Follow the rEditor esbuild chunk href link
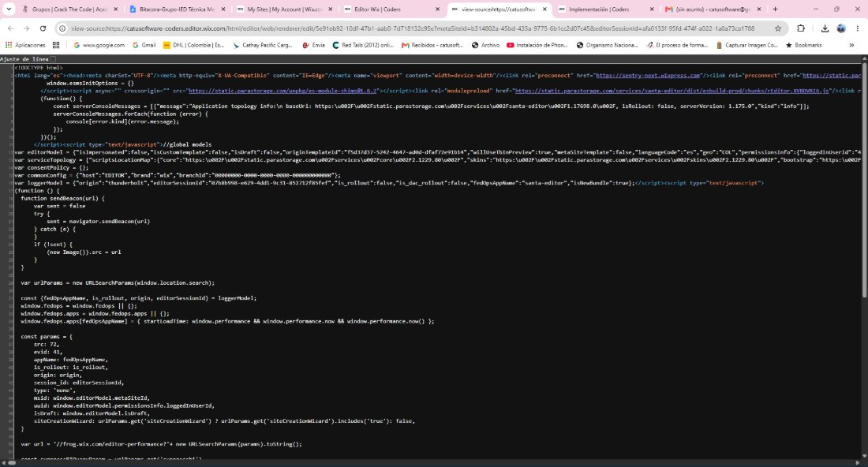The image size is (868, 467). point(672,91)
